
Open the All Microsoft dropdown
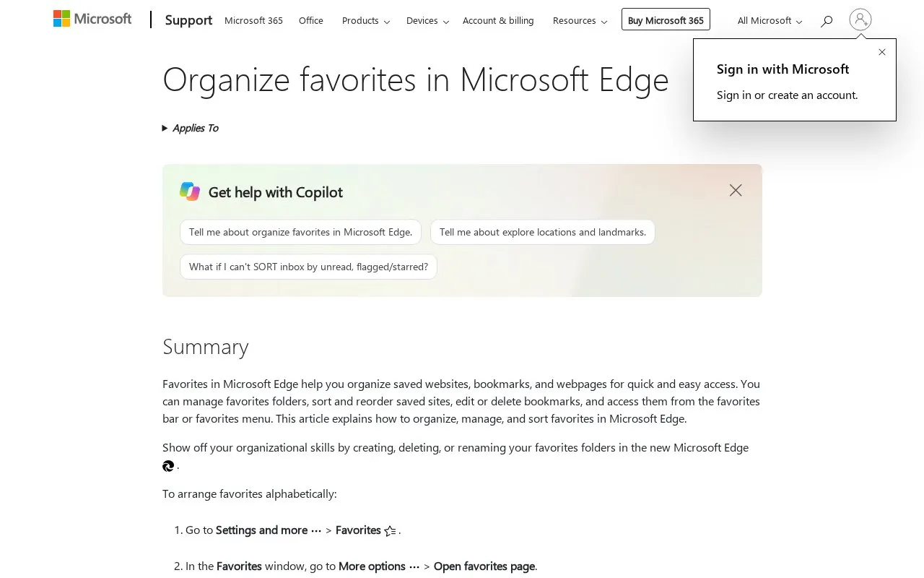click(x=770, y=21)
